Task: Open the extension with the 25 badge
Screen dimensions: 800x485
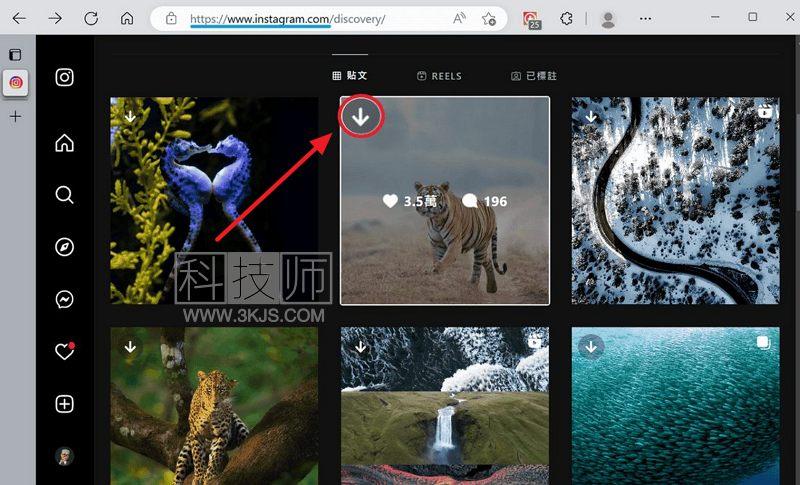Action: pos(532,20)
